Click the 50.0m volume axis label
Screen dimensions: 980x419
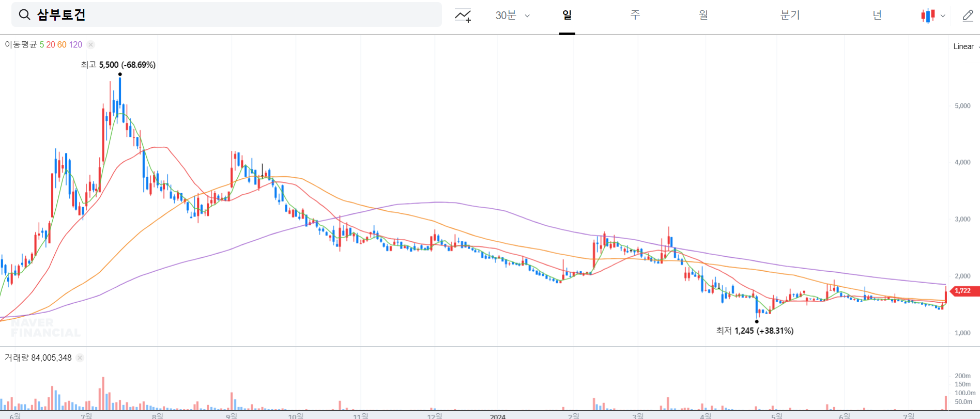click(x=963, y=401)
